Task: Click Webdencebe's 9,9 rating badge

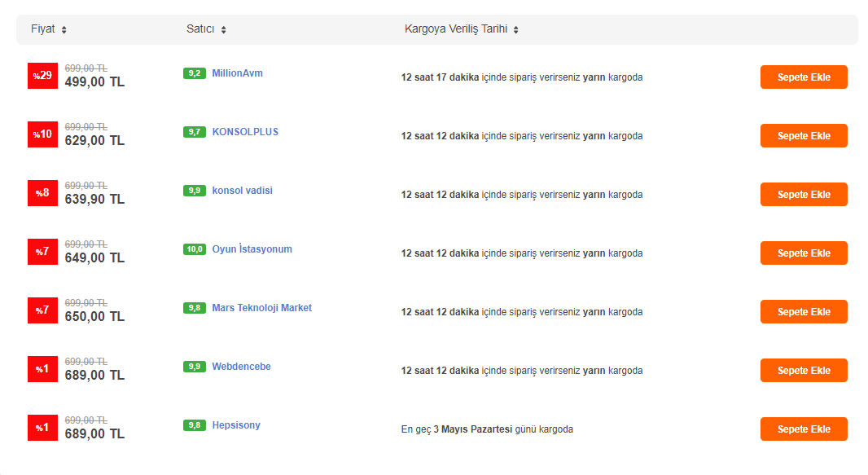Action: tap(195, 367)
